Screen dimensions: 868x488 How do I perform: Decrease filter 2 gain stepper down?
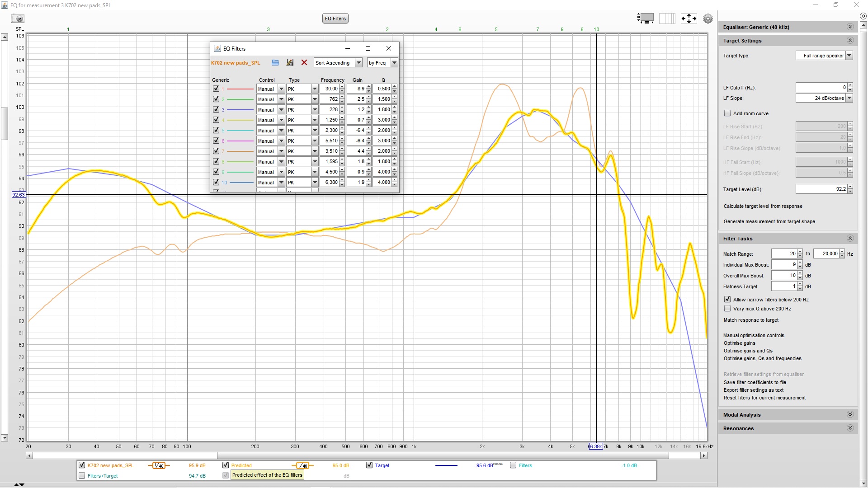coord(369,101)
